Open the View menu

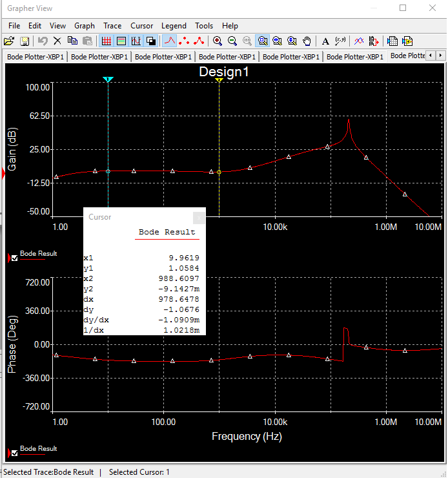pos(57,26)
